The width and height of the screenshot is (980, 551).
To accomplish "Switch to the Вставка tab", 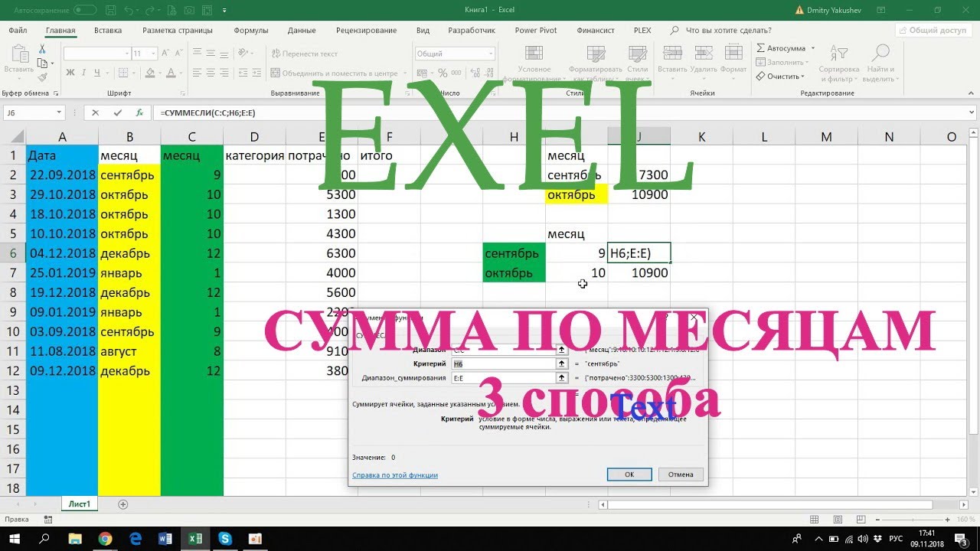I will (x=108, y=31).
